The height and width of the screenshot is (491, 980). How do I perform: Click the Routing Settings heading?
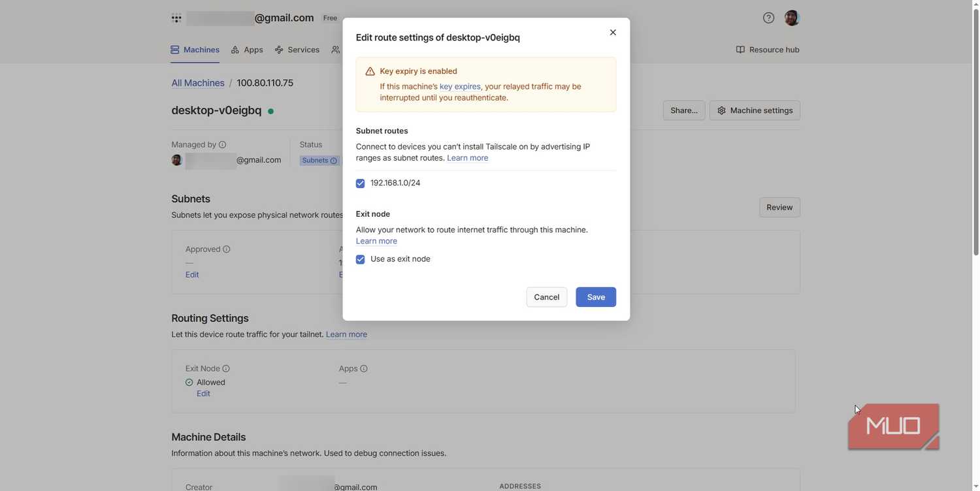pyautogui.click(x=210, y=318)
